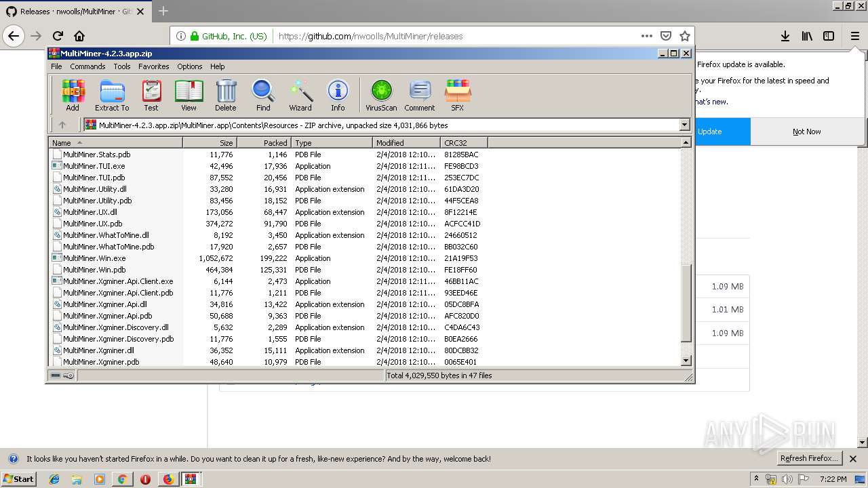
Task: Show archive Info
Action: (x=338, y=95)
